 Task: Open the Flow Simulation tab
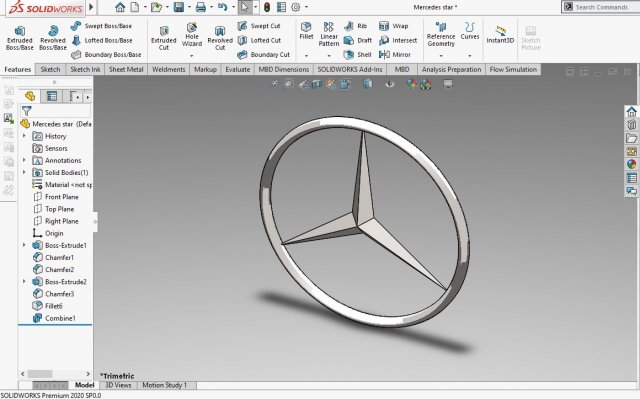(513, 69)
